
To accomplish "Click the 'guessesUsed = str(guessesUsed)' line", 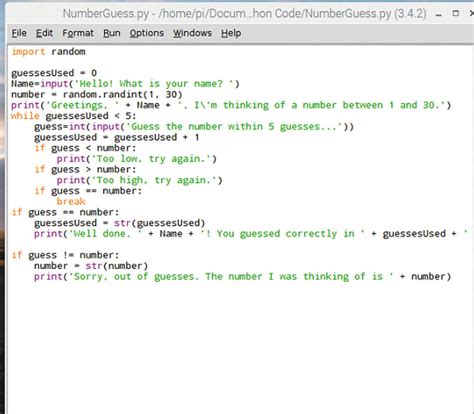I will [x=119, y=223].
